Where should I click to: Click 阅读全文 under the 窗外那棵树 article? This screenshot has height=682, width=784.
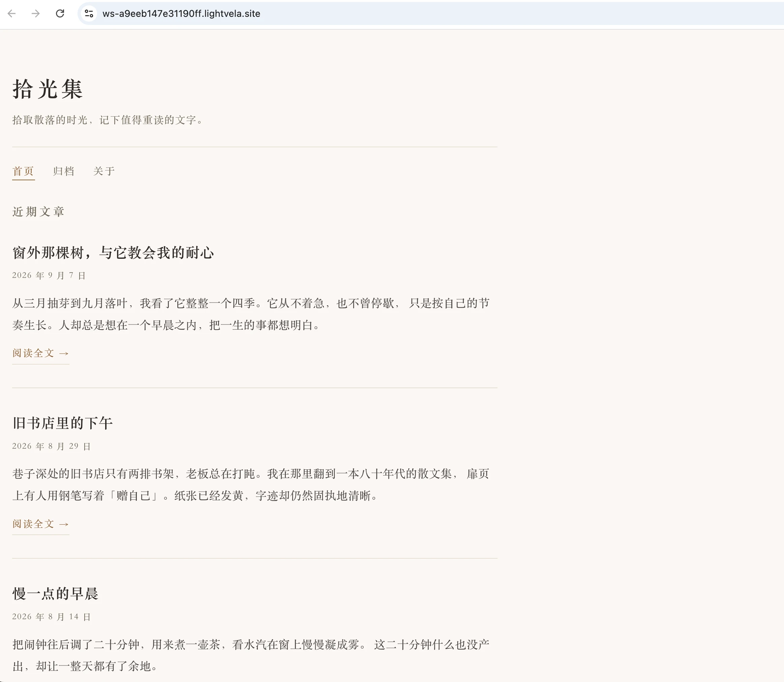[x=41, y=353]
